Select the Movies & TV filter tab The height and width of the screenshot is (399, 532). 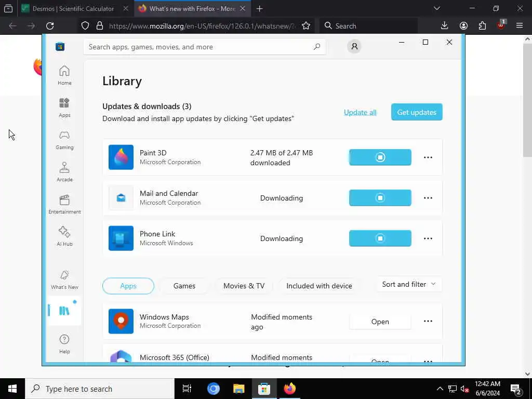[x=244, y=286]
